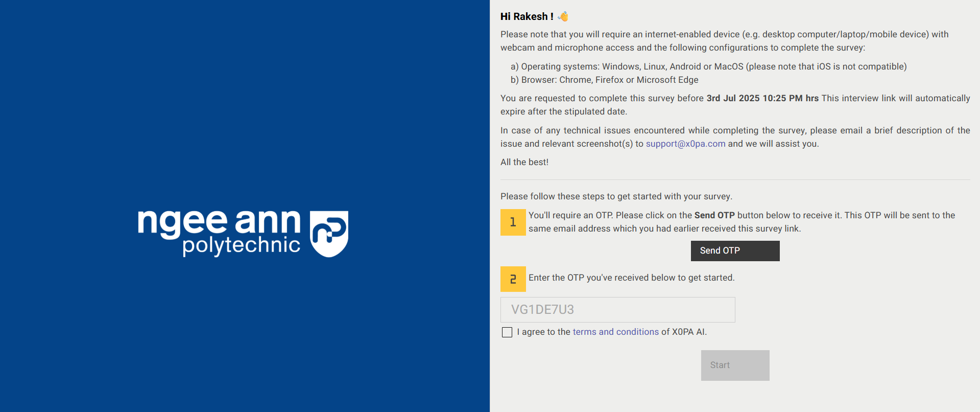Click the bold Send OTP text inside step 1
The image size is (980, 412).
click(x=714, y=215)
